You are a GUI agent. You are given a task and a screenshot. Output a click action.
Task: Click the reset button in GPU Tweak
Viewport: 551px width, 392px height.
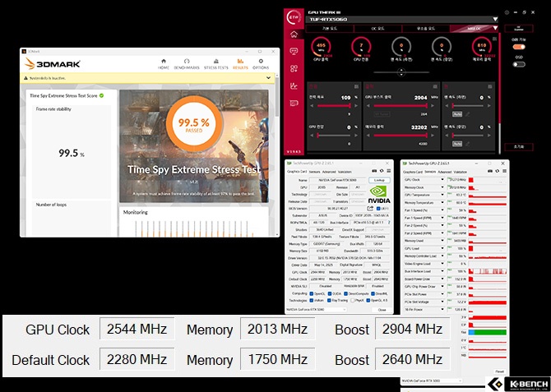[x=519, y=147]
